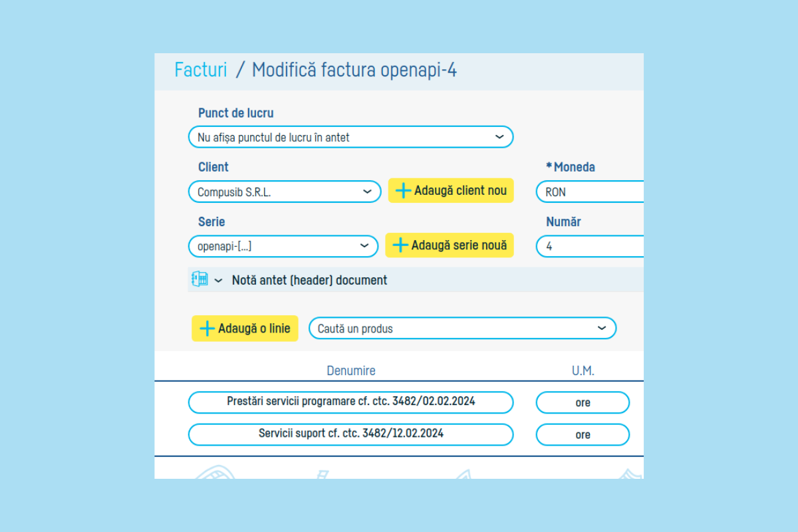Click the U.M. field of the second line
Screen dimensions: 798x532
[583, 434]
